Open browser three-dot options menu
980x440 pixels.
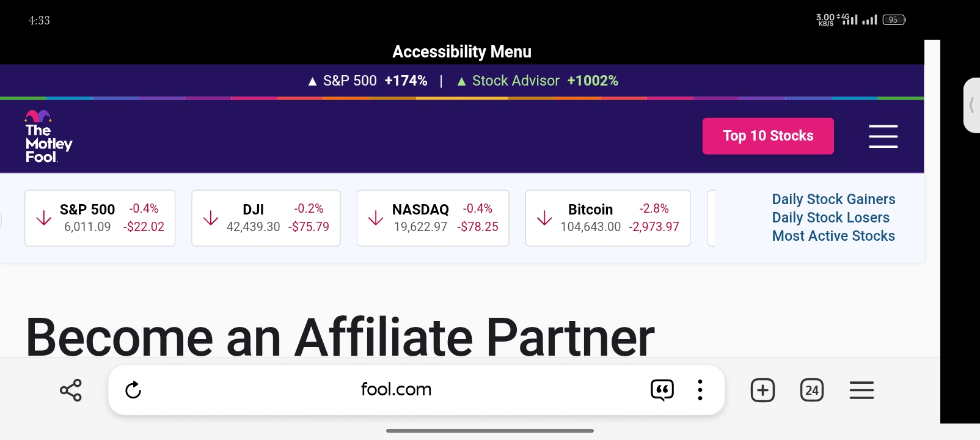700,390
